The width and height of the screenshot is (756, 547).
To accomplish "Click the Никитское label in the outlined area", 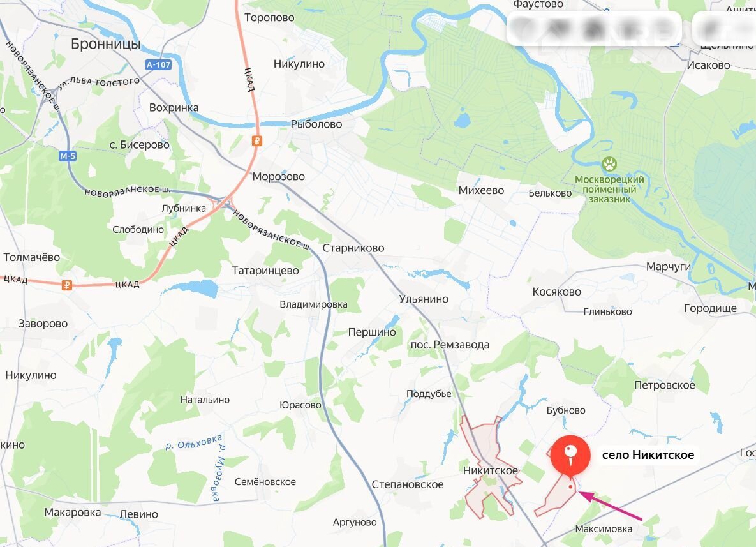I will coord(491,470).
